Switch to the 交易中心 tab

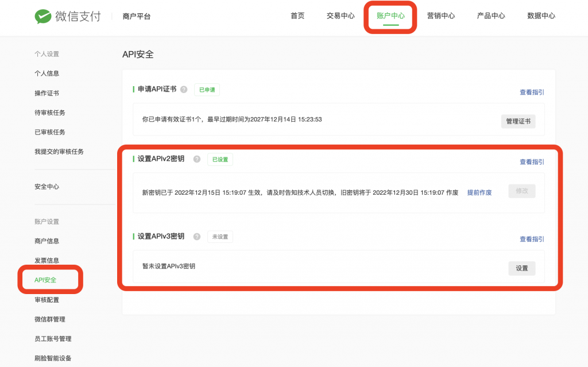pos(340,16)
